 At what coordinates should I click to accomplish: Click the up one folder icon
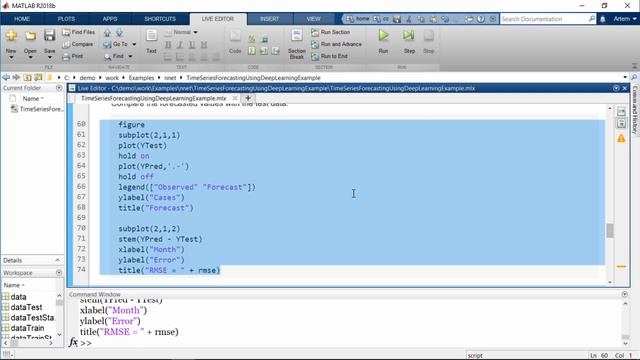point(27,78)
